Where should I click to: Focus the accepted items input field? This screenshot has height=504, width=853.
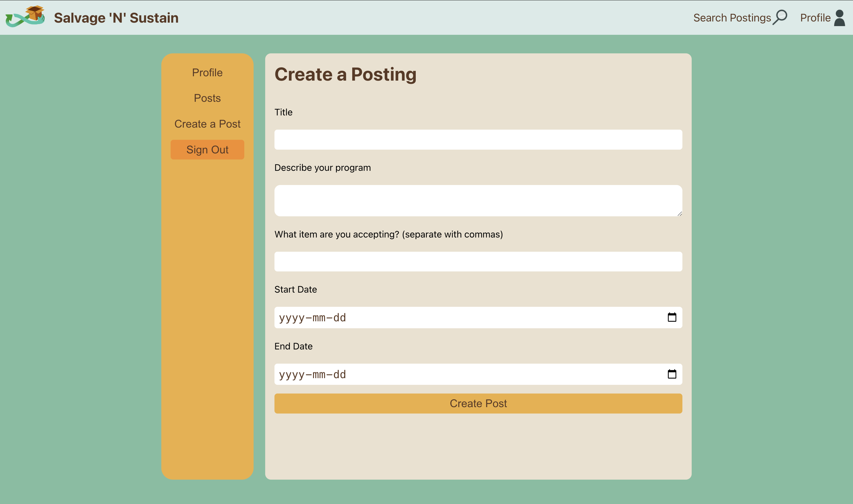click(478, 262)
